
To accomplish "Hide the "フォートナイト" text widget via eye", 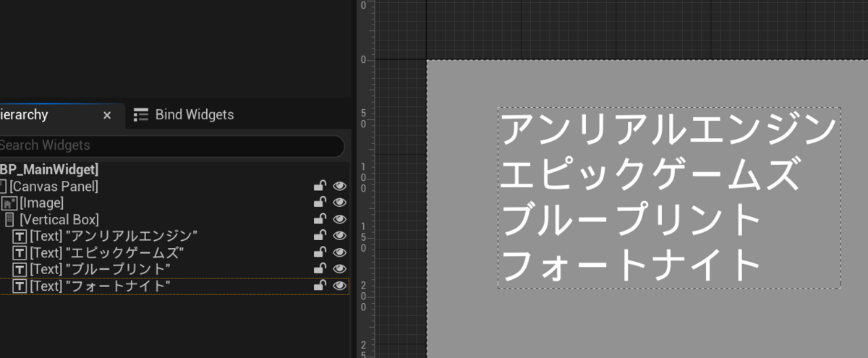I will coord(340,286).
